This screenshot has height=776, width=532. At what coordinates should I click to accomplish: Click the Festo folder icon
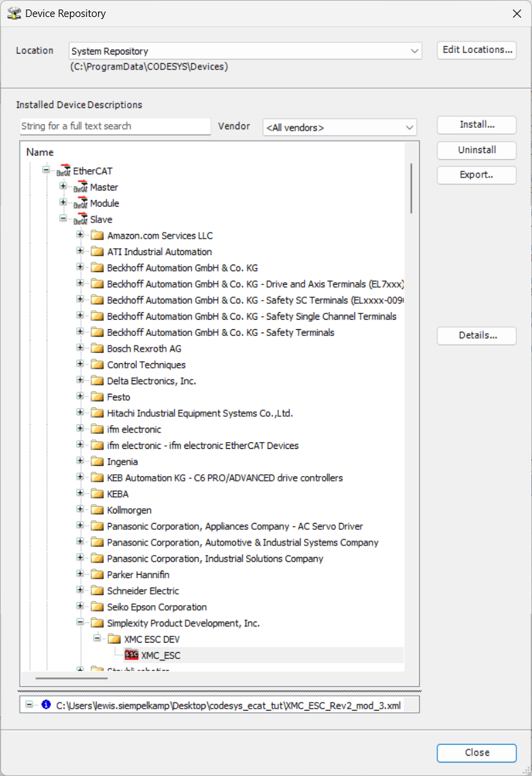tap(97, 397)
